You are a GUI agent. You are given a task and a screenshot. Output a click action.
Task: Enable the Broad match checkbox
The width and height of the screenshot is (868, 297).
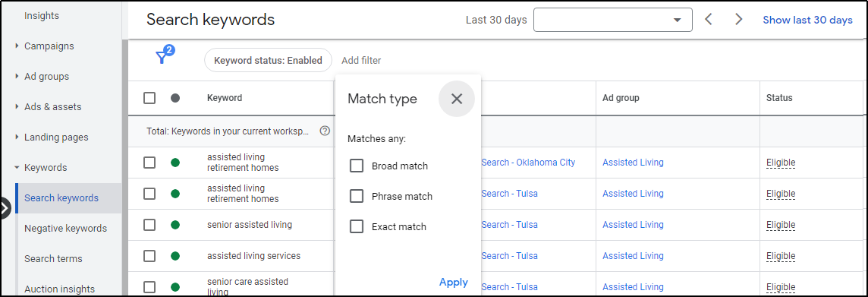357,166
